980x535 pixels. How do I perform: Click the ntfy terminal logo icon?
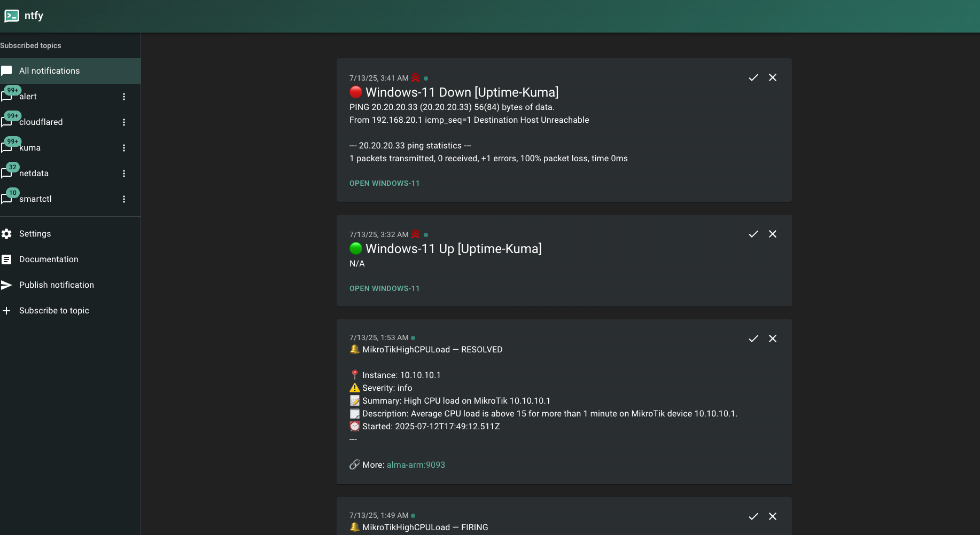pos(12,16)
